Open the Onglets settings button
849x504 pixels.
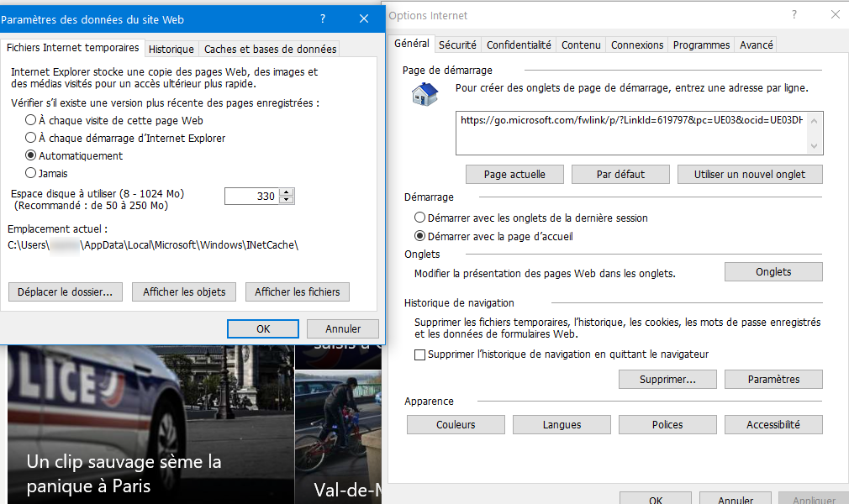(x=773, y=272)
